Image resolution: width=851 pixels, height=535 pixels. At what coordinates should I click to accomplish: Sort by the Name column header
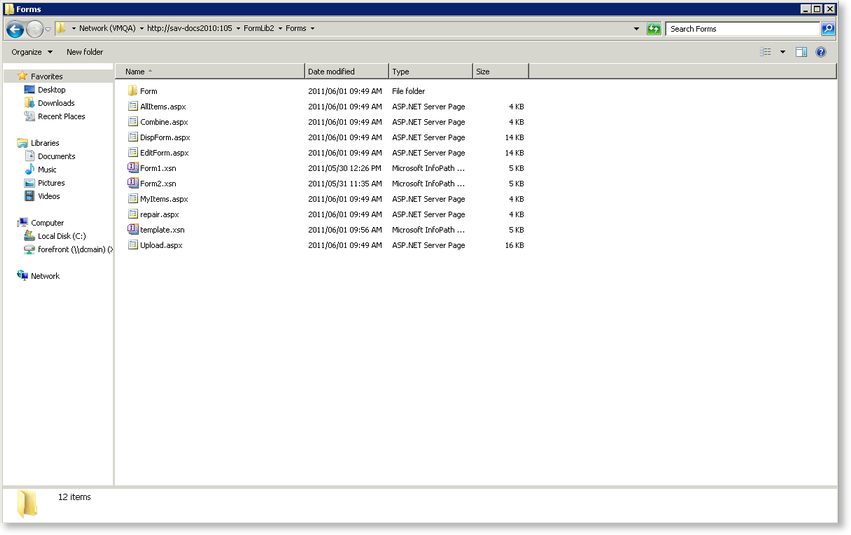210,72
